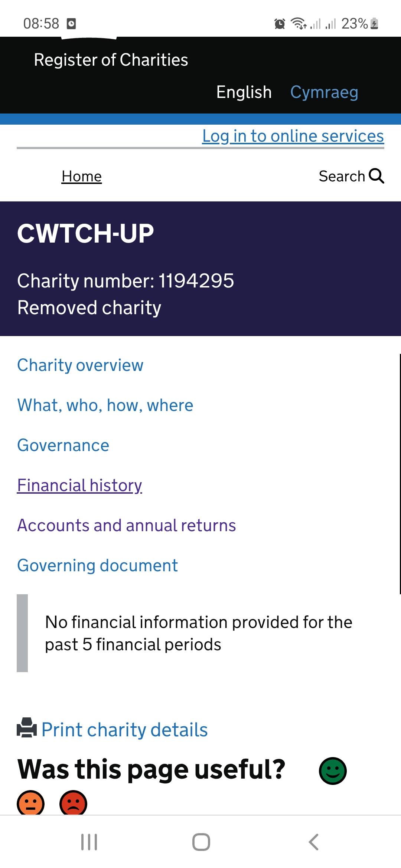
Task: Open the Charity overview section
Action: (80, 365)
